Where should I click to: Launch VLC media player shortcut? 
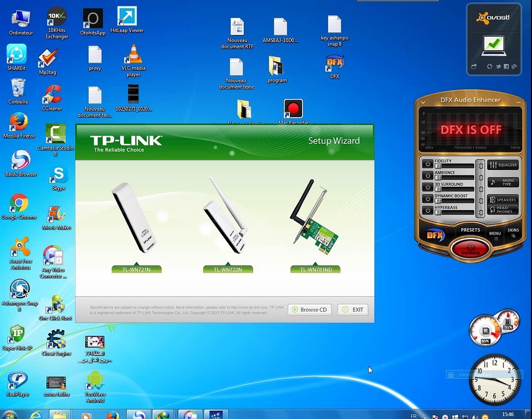pos(133,61)
